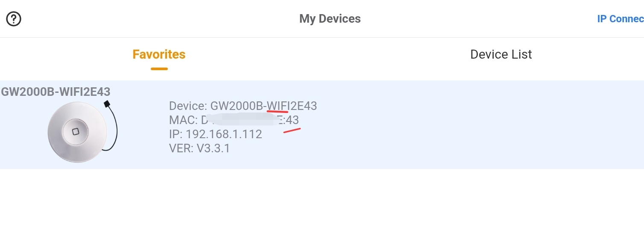Select the Device: GW2000B-WIFI2E43 text line
Image resolution: width=644 pixels, height=243 pixels.
[243, 106]
